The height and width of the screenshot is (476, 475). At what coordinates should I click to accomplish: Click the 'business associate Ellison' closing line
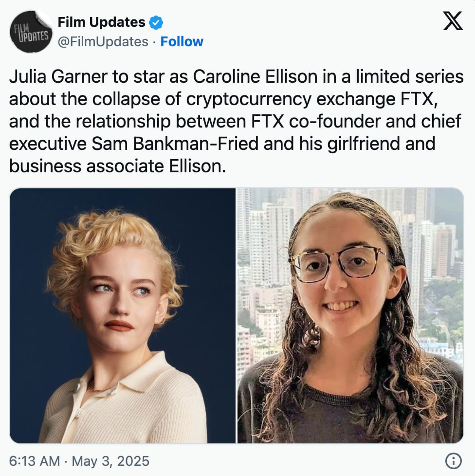[x=117, y=166]
